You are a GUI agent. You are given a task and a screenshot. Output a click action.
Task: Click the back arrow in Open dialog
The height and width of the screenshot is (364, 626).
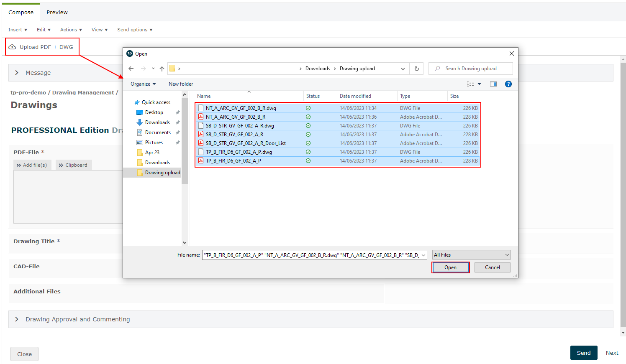131,69
